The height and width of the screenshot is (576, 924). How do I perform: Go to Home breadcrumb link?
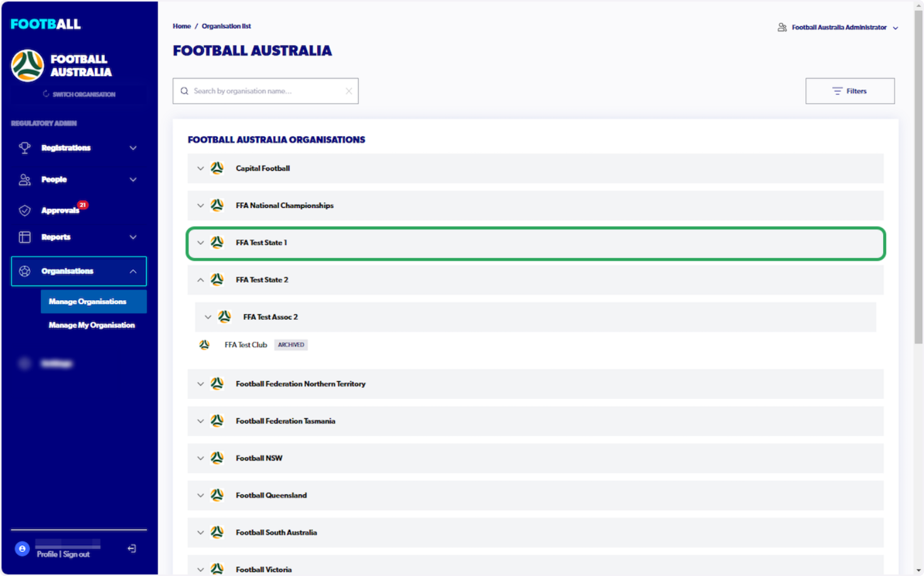point(182,26)
